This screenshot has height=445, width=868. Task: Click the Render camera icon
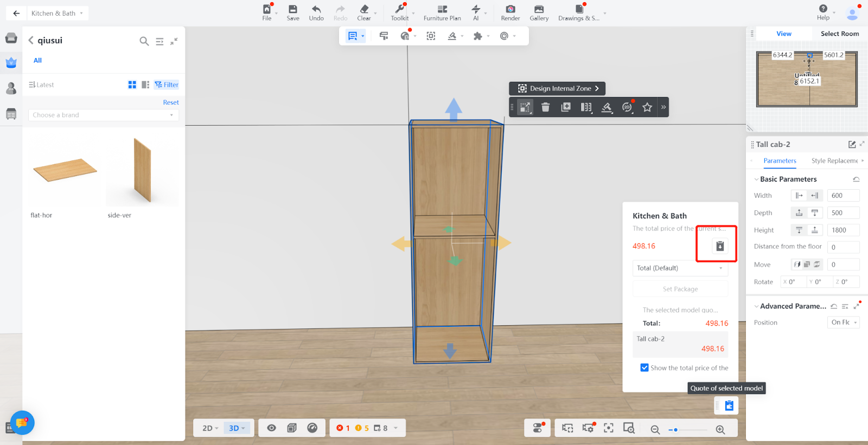point(510,9)
